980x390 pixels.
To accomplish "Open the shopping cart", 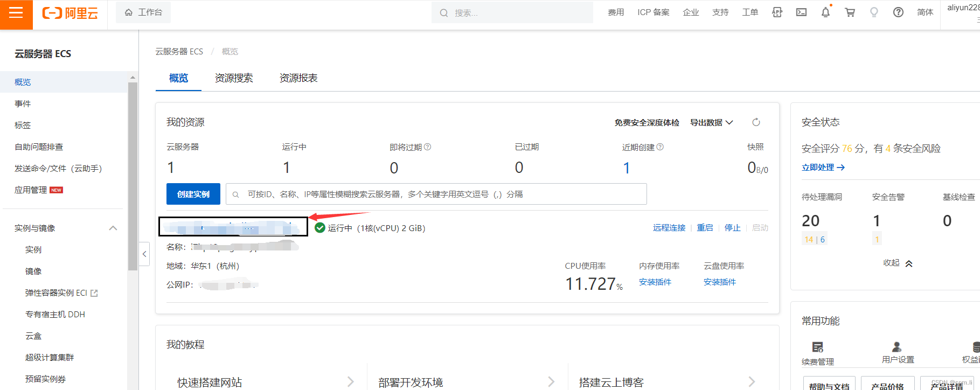I will tap(850, 12).
